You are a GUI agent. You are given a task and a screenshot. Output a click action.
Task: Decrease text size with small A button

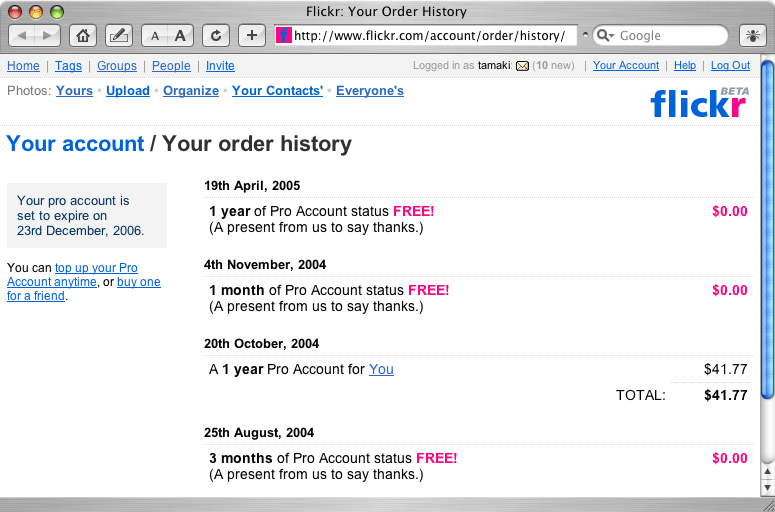[x=155, y=35]
